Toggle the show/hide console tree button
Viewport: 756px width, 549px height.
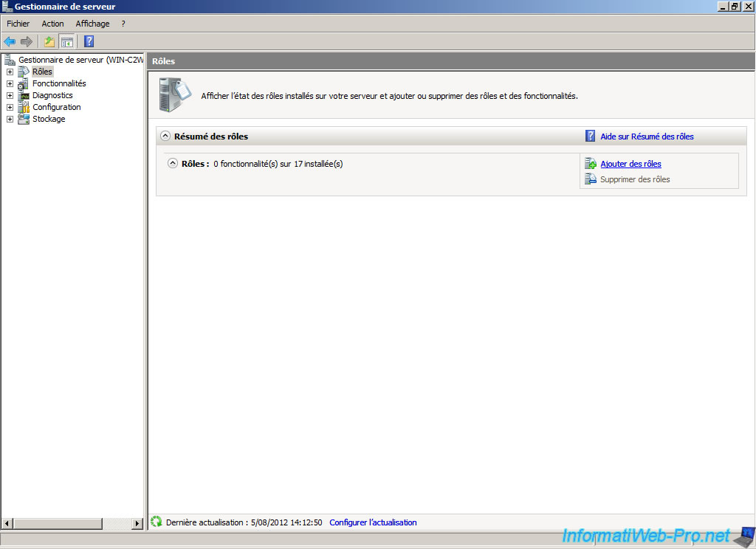pos(66,41)
